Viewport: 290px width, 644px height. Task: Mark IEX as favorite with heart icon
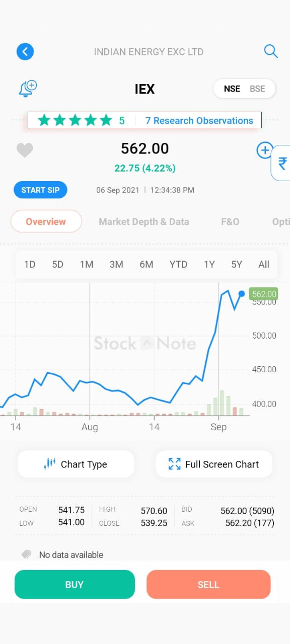[25, 150]
